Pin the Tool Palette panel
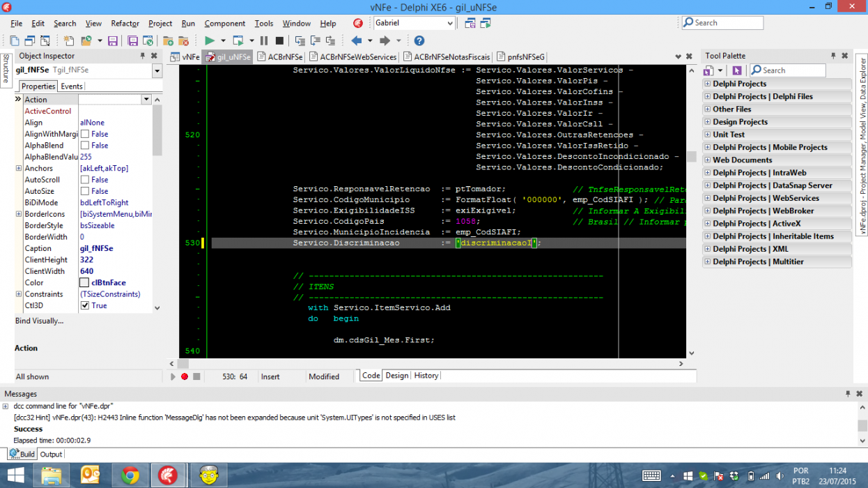This screenshot has height=488, width=868. pyautogui.click(x=833, y=56)
